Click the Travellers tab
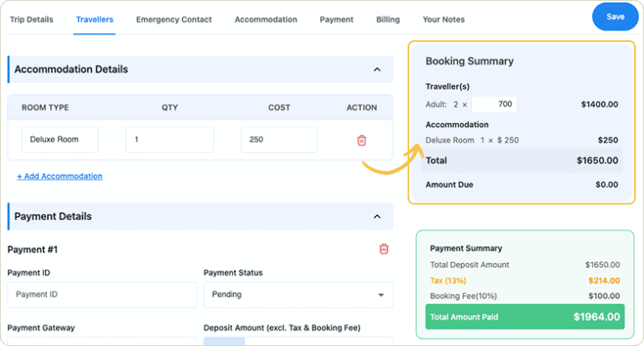The height and width of the screenshot is (346, 644). [95, 19]
